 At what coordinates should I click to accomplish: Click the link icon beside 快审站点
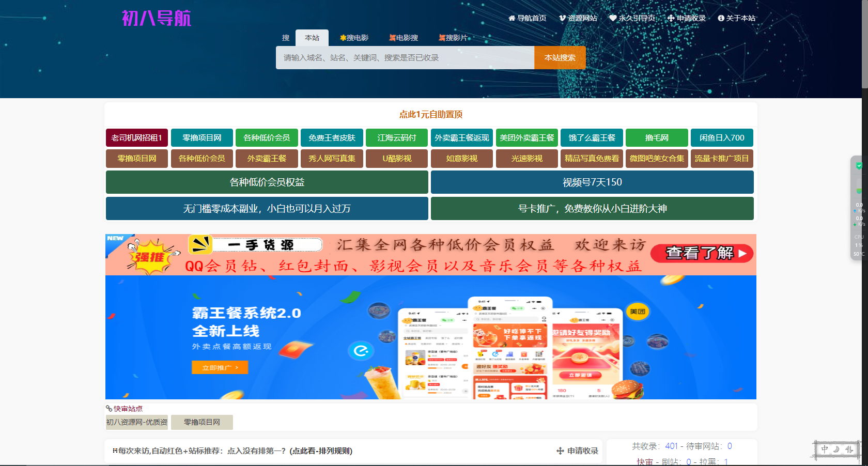108,408
